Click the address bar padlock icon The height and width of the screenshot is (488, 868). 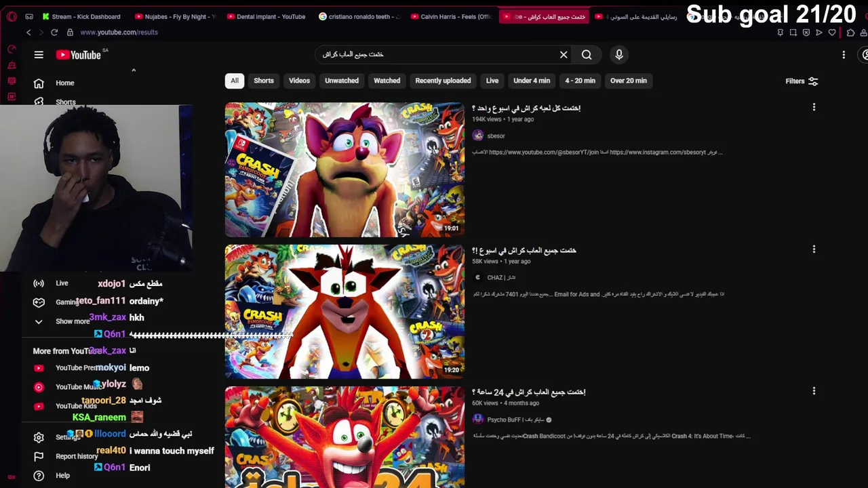point(69,33)
